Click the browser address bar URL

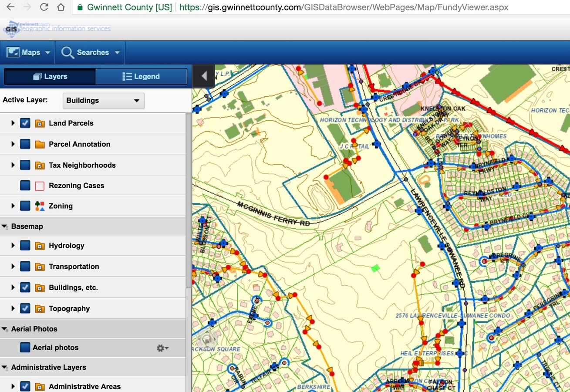[344, 7]
